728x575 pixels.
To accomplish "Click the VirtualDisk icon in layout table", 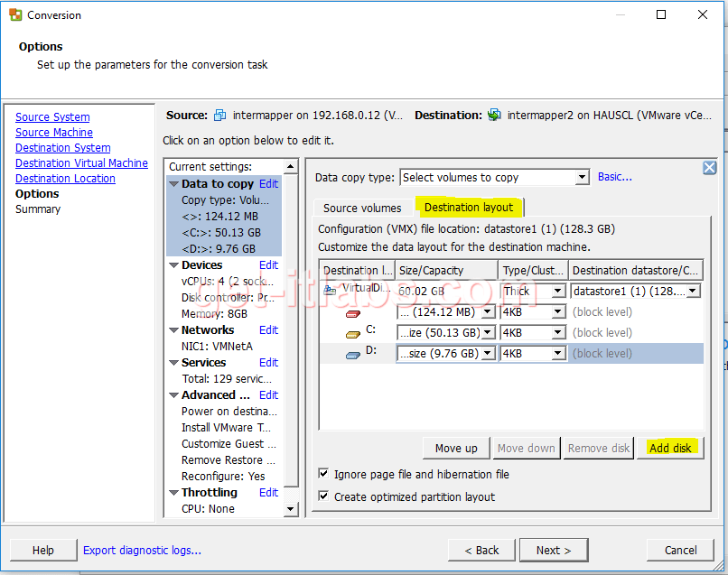I will [330, 290].
